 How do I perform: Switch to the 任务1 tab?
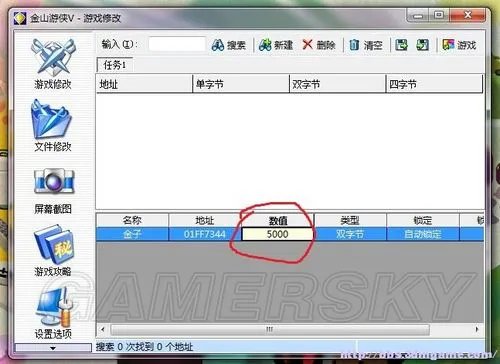(115, 65)
